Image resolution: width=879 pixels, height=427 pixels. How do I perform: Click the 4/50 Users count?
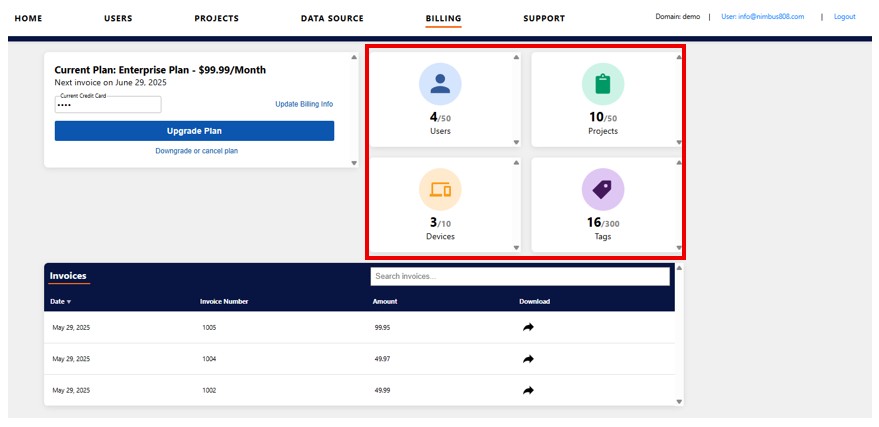coord(440,118)
